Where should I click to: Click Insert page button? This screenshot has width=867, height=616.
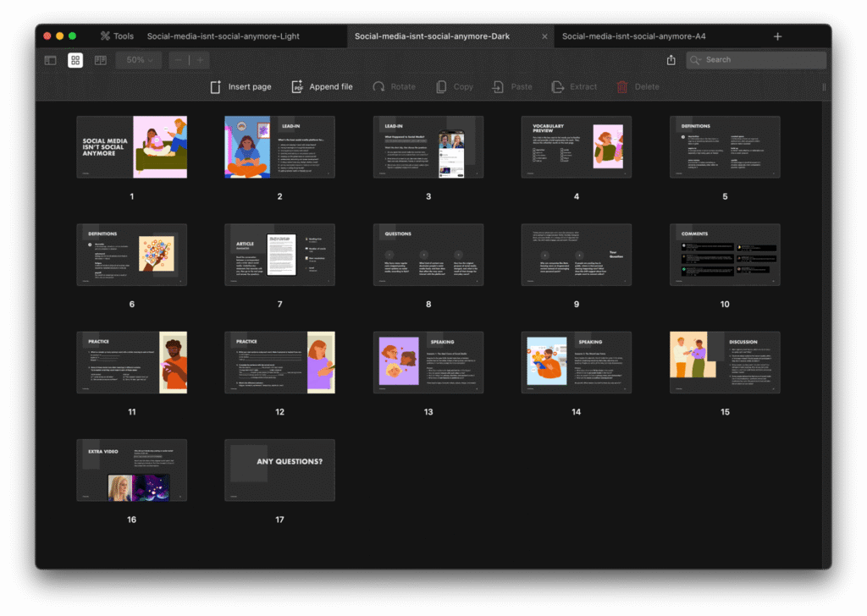240,87
